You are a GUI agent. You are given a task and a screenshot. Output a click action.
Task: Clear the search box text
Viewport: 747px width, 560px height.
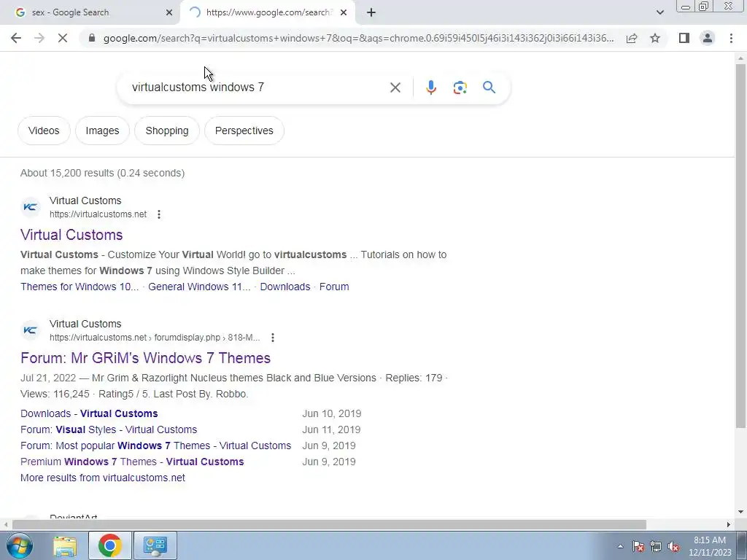[x=395, y=87]
